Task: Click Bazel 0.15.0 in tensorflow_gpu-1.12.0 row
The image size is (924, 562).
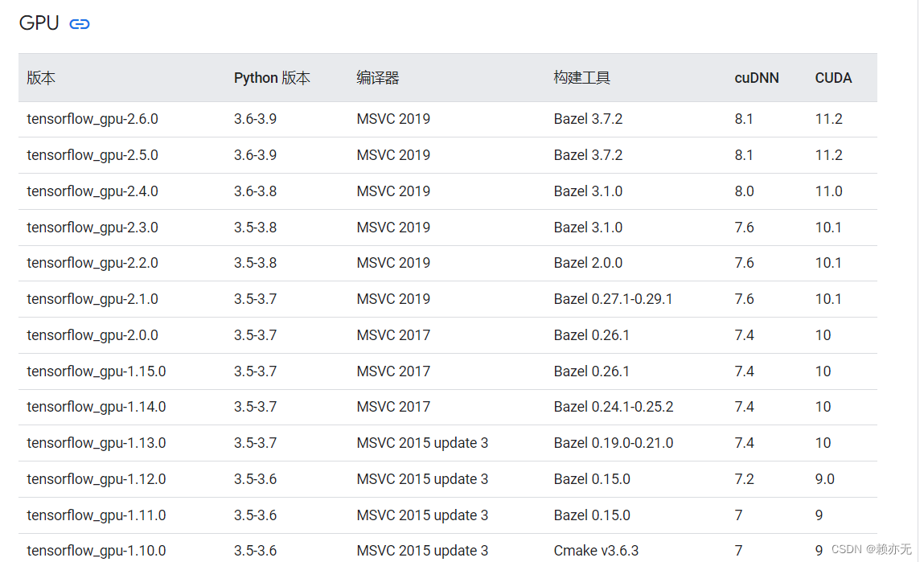Action: click(592, 479)
